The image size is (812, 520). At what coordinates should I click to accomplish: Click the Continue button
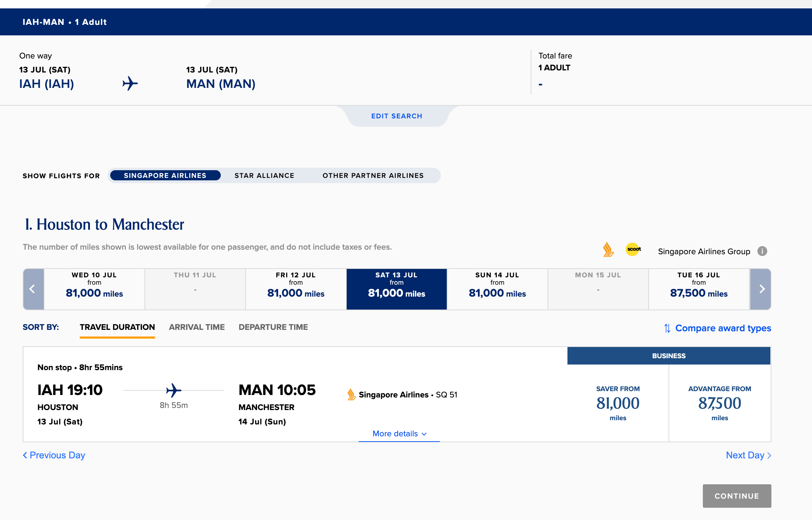tap(736, 496)
